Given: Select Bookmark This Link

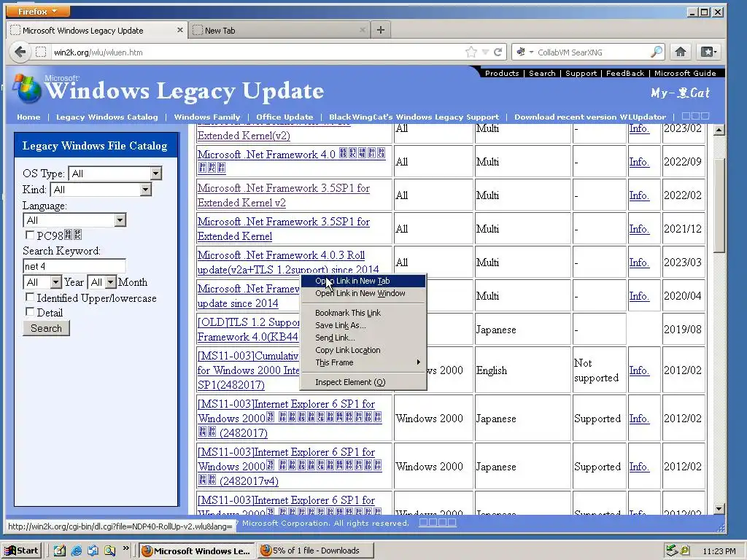Looking at the screenshot, I should tap(363, 313).
